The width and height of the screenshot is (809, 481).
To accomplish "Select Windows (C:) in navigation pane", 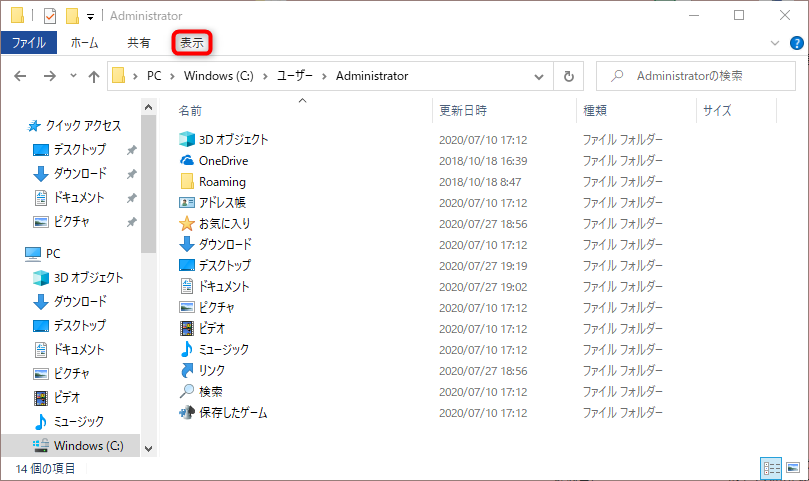I will (88, 445).
